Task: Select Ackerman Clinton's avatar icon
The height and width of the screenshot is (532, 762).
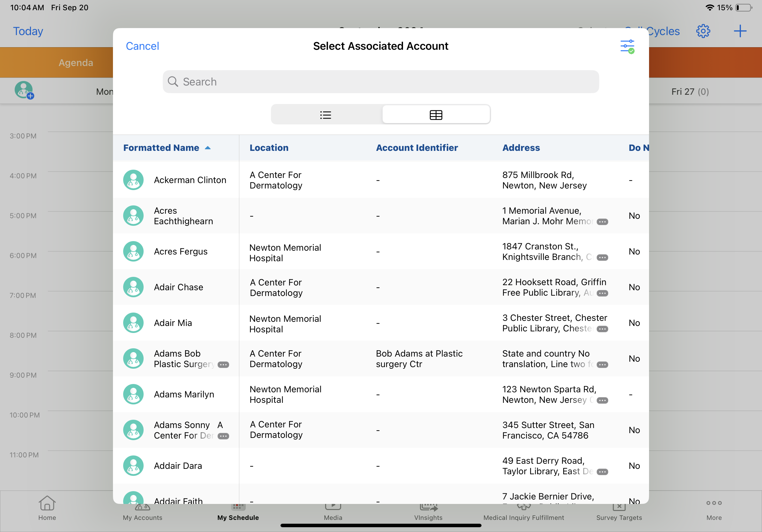Action: point(133,180)
